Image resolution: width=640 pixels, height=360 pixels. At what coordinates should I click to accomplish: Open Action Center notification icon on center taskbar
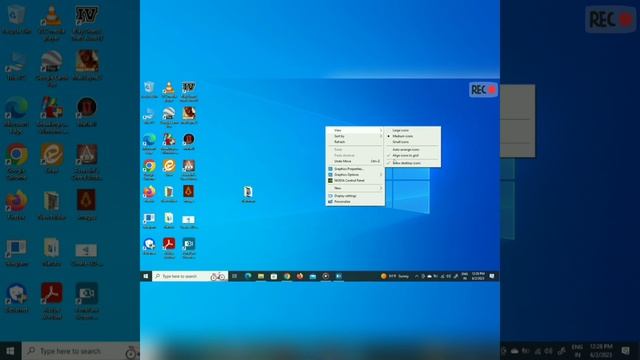[x=492, y=276]
